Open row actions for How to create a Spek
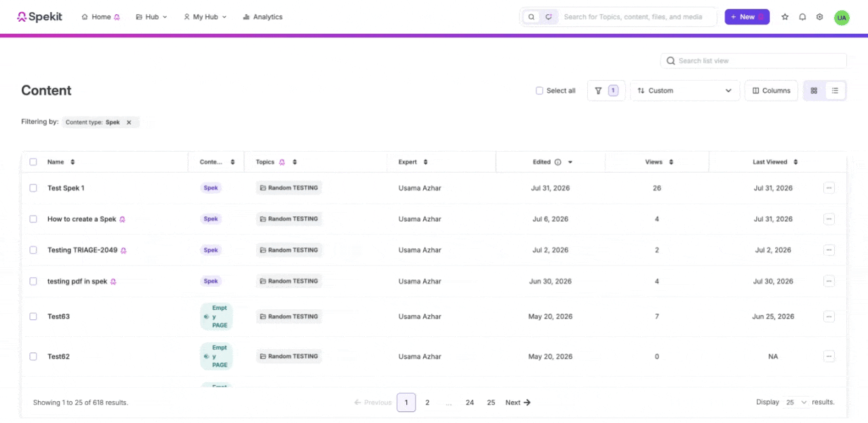 tap(829, 219)
